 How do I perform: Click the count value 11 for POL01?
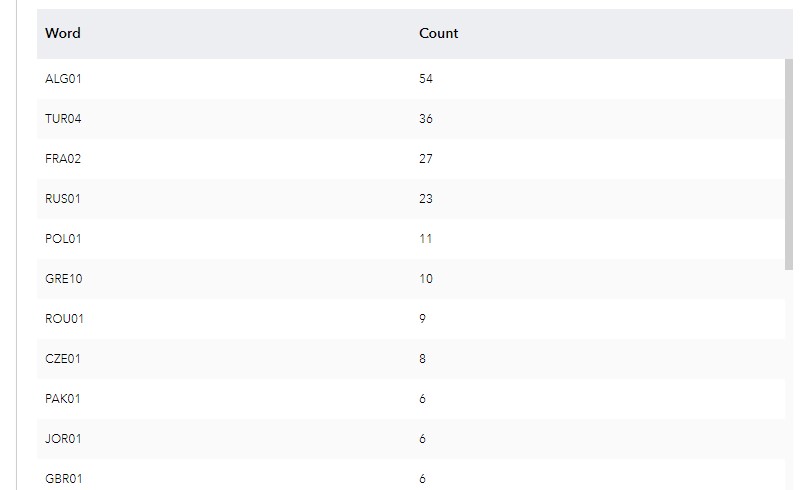[426, 239]
